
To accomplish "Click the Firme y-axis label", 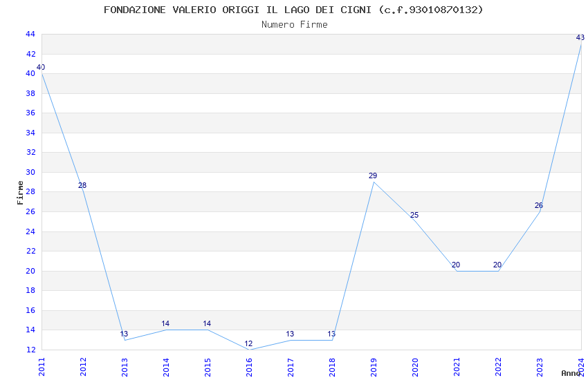I will 20,193.
